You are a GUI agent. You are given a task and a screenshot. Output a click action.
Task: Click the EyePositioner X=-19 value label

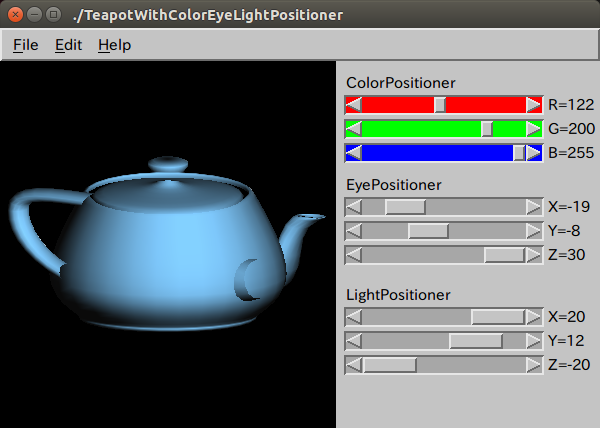pos(569,207)
